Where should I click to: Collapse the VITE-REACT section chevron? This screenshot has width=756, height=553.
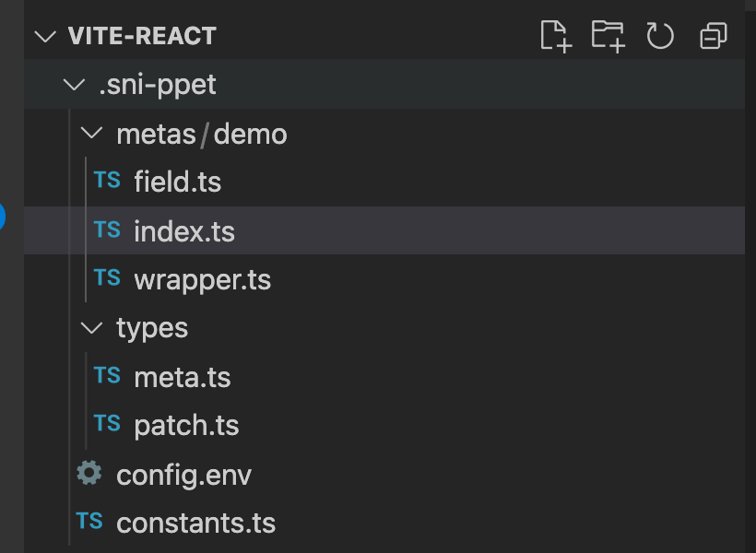pyautogui.click(x=45, y=36)
